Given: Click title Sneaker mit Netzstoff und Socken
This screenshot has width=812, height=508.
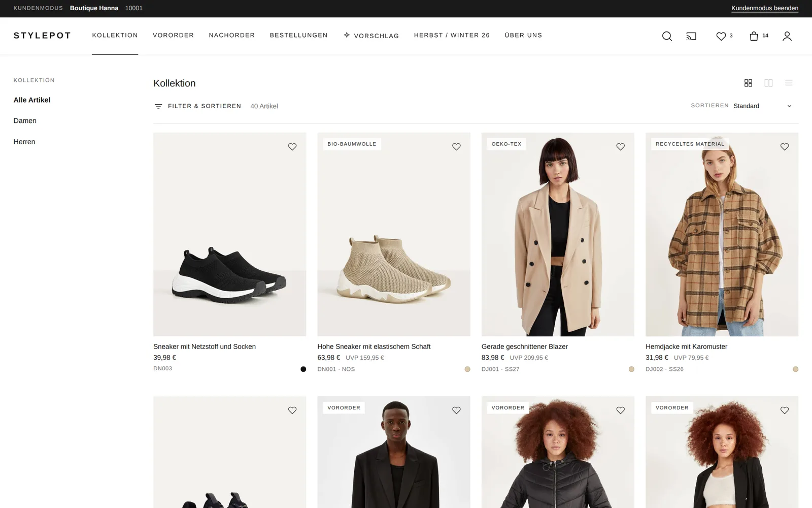Looking at the screenshot, I should pyautogui.click(x=205, y=346).
